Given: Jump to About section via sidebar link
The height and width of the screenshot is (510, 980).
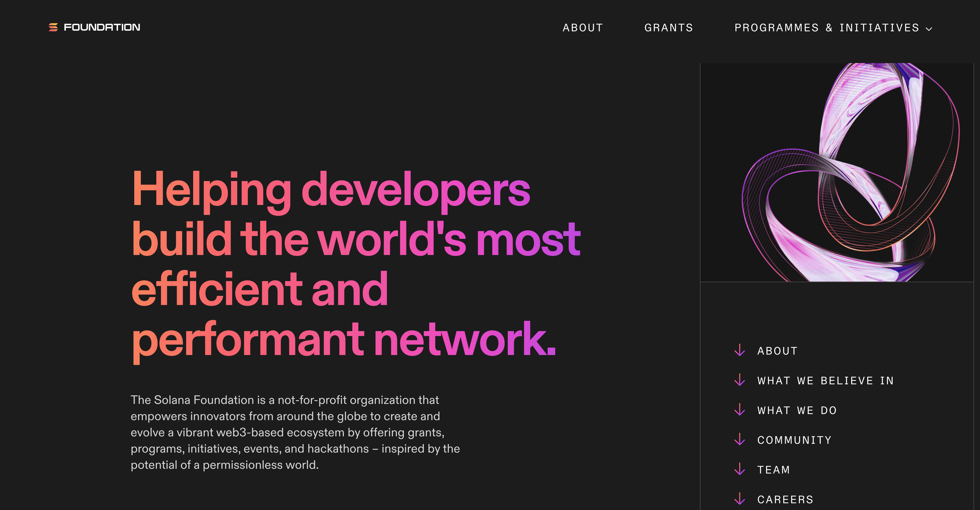Looking at the screenshot, I should [x=777, y=351].
